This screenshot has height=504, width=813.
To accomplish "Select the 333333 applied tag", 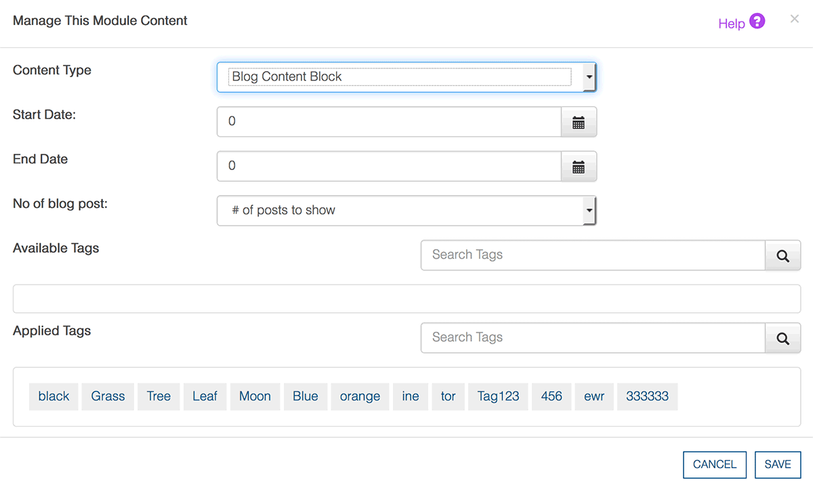I will point(647,397).
